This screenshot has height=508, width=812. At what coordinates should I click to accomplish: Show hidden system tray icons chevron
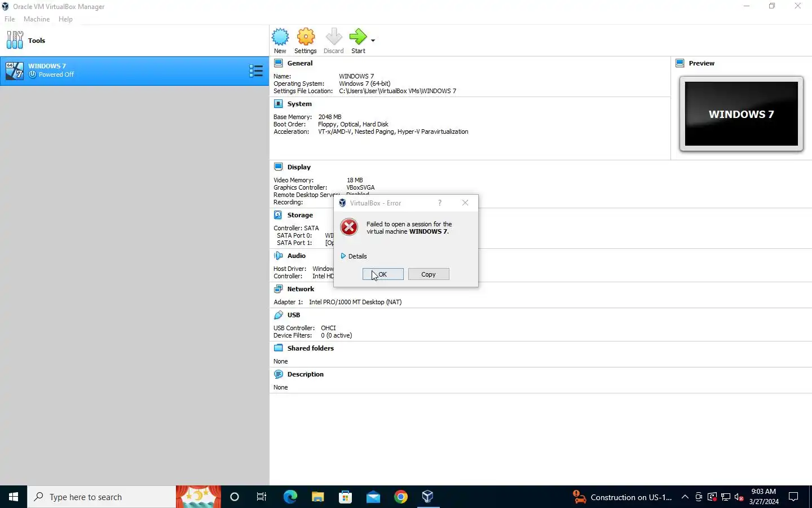(685, 497)
